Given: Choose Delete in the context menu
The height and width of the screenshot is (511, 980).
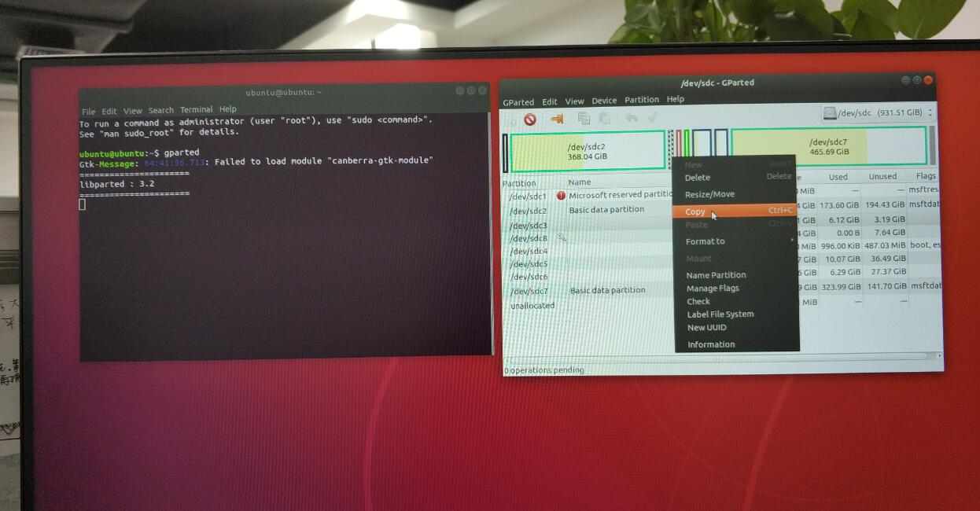Looking at the screenshot, I should (735, 178).
